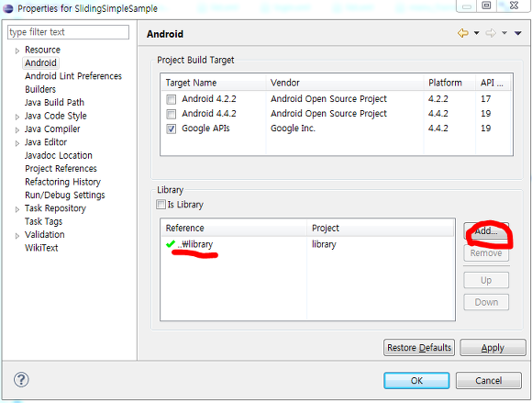Click the back navigation arrow icon
532x403 pixels.
pyautogui.click(x=463, y=33)
